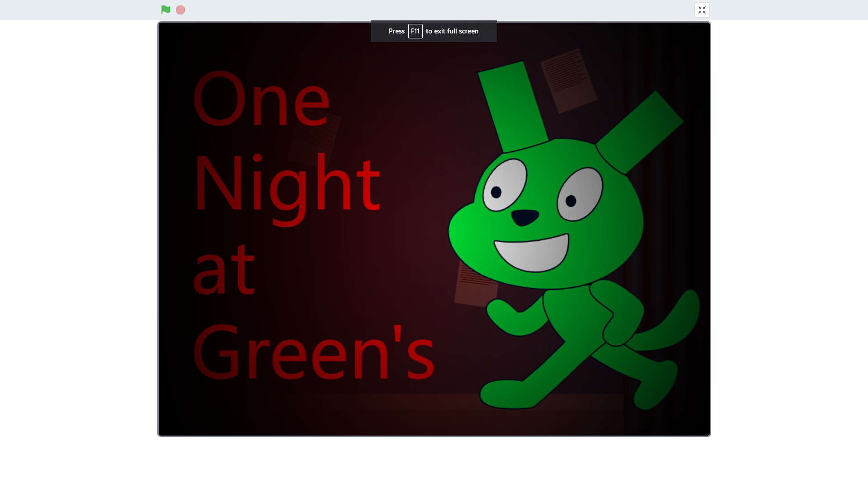Exit full screen using the collapse arrows icon
The image size is (868, 488).
[x=702, y=10]
